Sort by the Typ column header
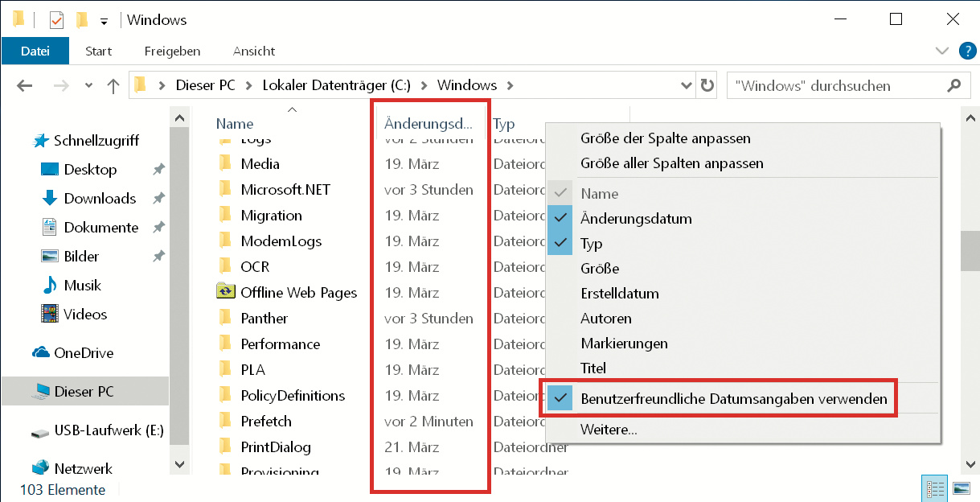Image resolution: width=980 pixels, height=502 pixels. click(504, 124)
